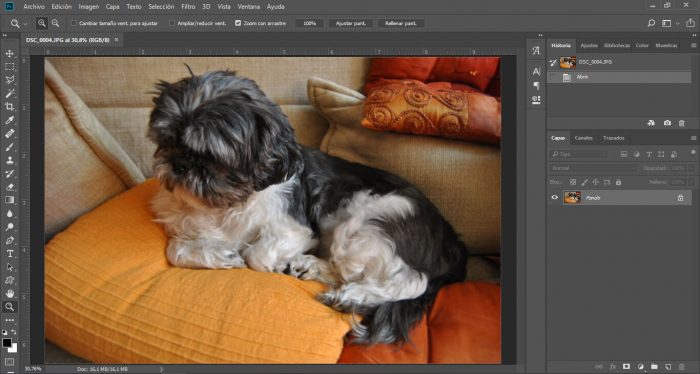The height and width of the screenshot is (374, 700).
Task: Open the Normal blending mode dropdown
Action: (593, 168)
